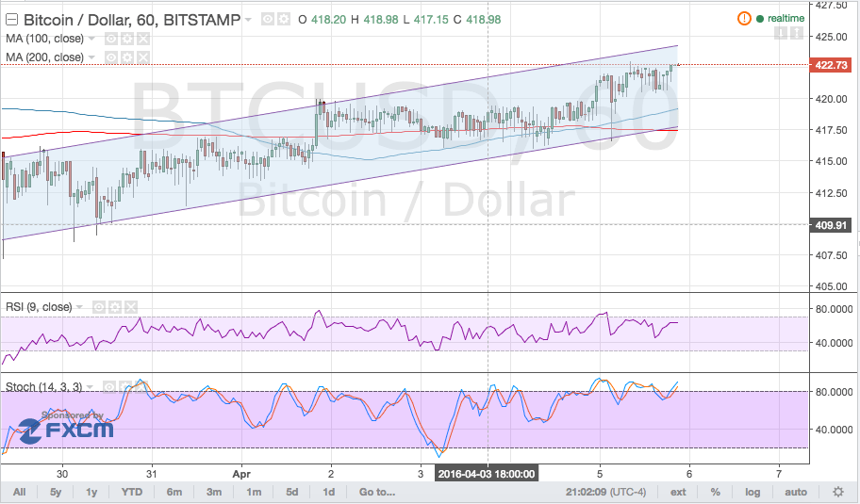Click the open value O 418.20
Image resolution: width=860 pixels, height=504 pixels.
pos(322,20)
